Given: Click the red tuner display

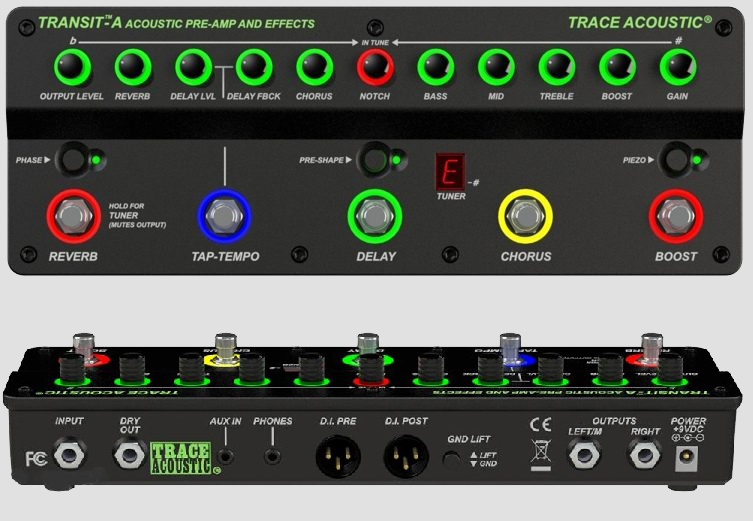Looking at the screenshot, I should (x=450, y=171).
